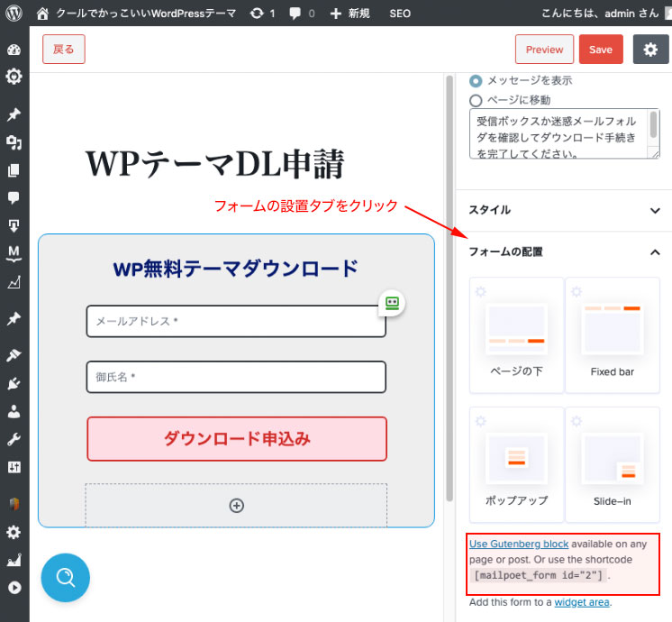The width and height of the screenshot is (672, 622).
Task: Click the WPテーマDL申請 page title
Action: pos(214,163)
